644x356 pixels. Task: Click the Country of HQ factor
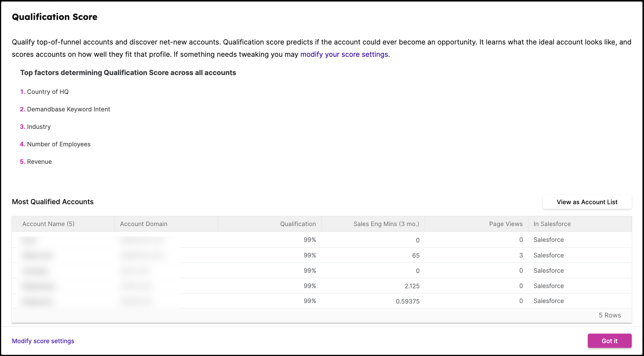click(x=48, y=92)
